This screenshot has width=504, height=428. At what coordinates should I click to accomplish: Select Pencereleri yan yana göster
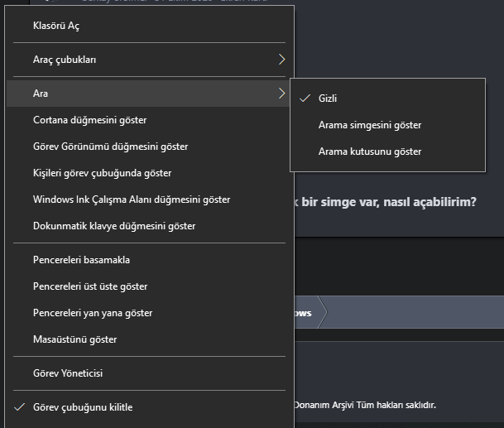point(93,313)
